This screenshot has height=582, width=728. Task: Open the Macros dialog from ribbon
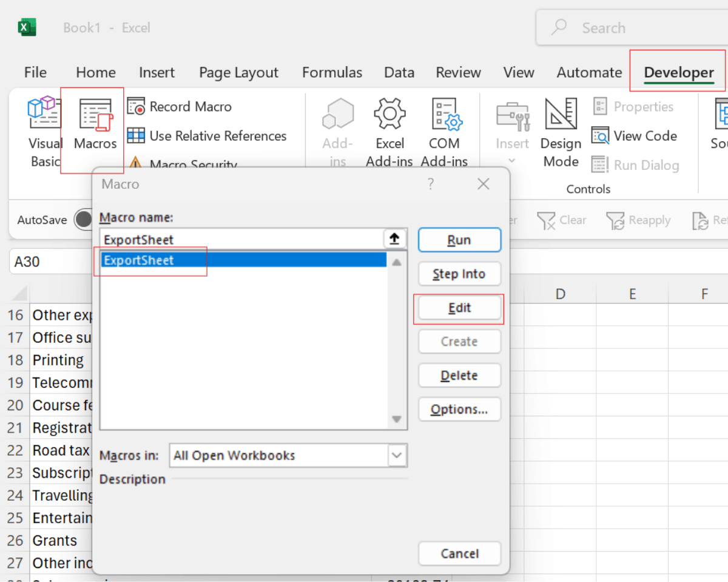point(95,124)
